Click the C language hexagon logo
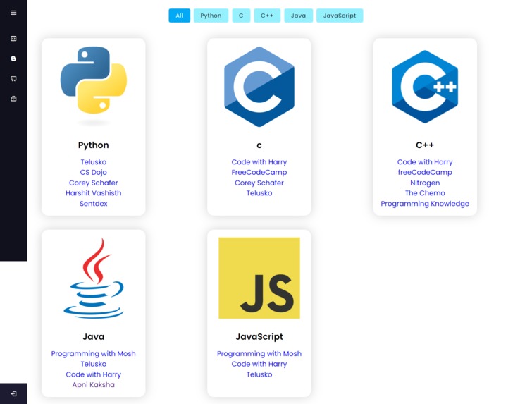The height and width of the screenshot is (404, 532). coord(259,87)
